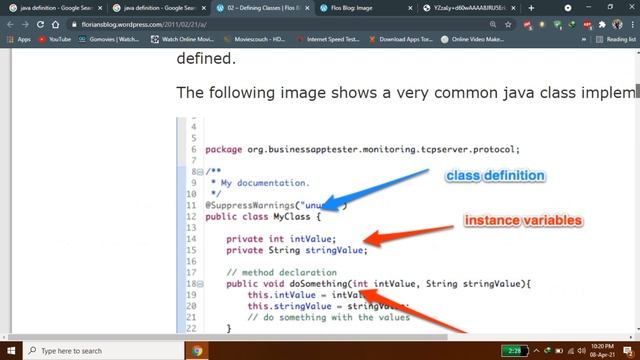This screenshot has height=360, width=640.
Task: Click the address bar URL
Action: [144, 24]
